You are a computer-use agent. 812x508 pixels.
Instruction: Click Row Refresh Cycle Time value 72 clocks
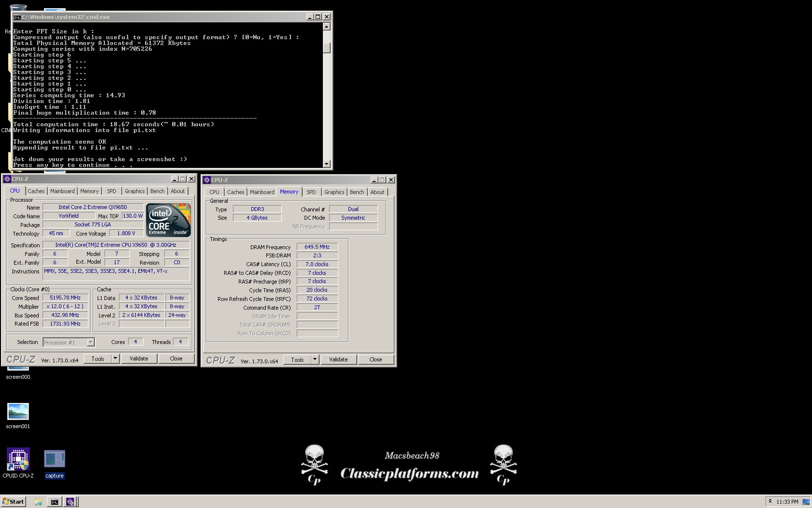pyautogui.click(x=317, y=299)
